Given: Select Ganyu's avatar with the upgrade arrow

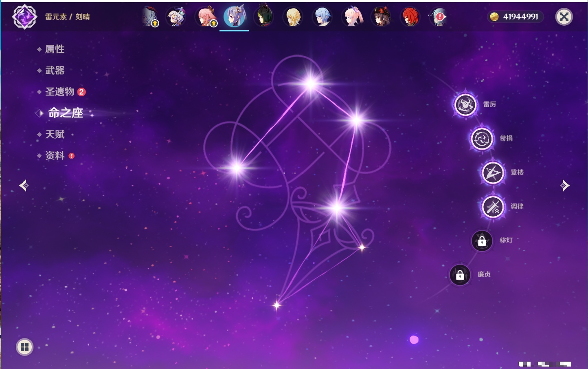Looking at the screenshot, I should (x=150, y=17).
